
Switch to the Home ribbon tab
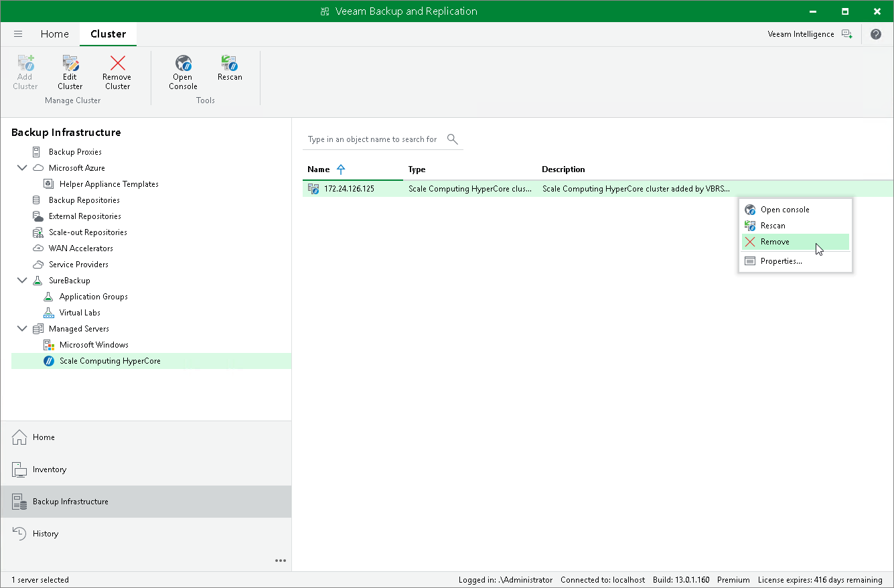(x=54, y=34)
